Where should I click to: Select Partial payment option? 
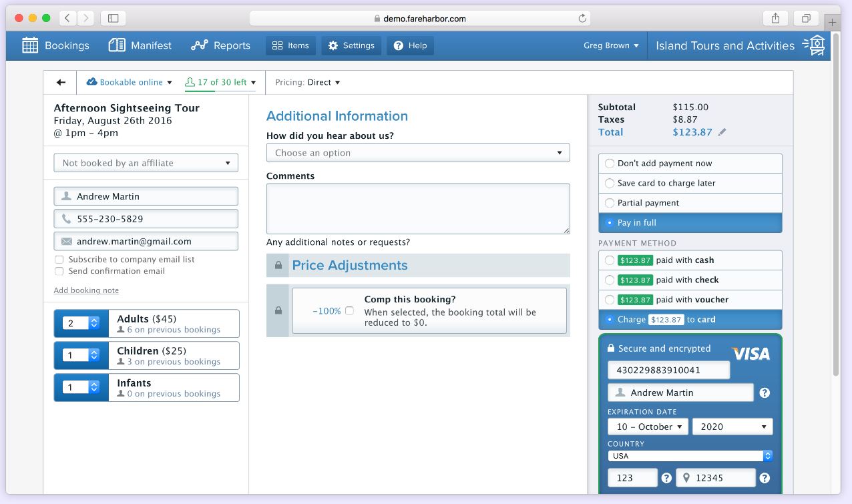[x=690, y=203]
